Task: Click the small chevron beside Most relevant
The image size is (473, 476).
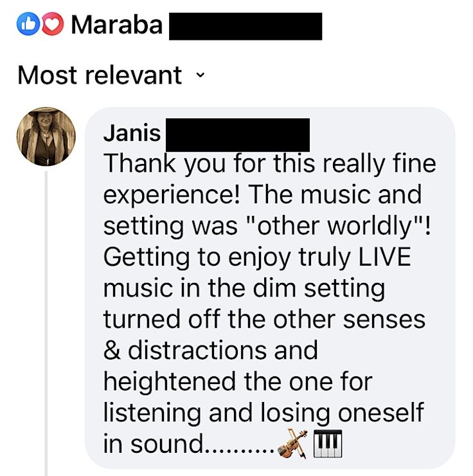Action: [201, 75]
